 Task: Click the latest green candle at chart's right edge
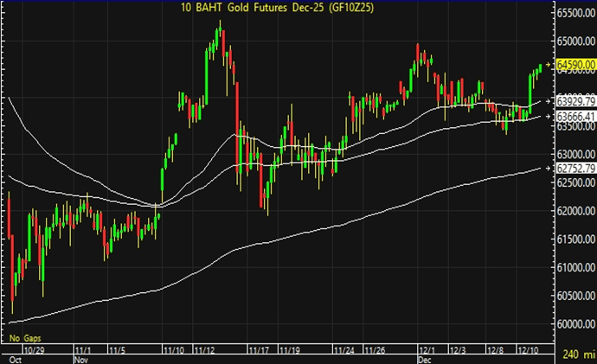pos(541,67)
